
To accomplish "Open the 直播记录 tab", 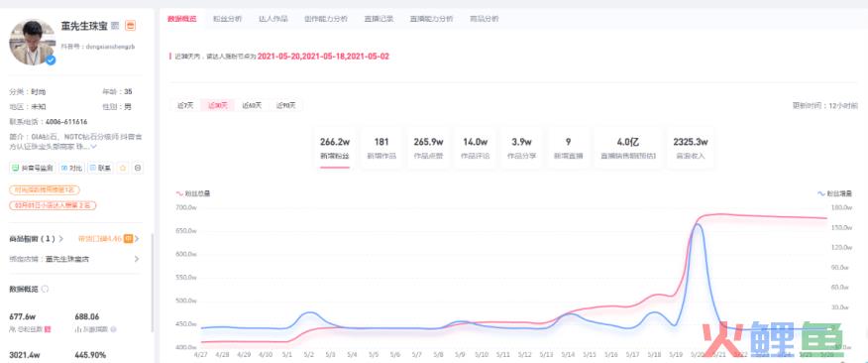I will (x=379, y=18).
